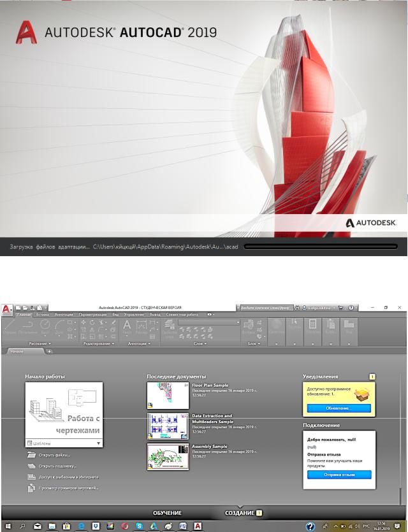The width and height of the screenshot is (408, 532).
Task: Click the Отправка отзыва feedback button
Action: click(339, 475)
